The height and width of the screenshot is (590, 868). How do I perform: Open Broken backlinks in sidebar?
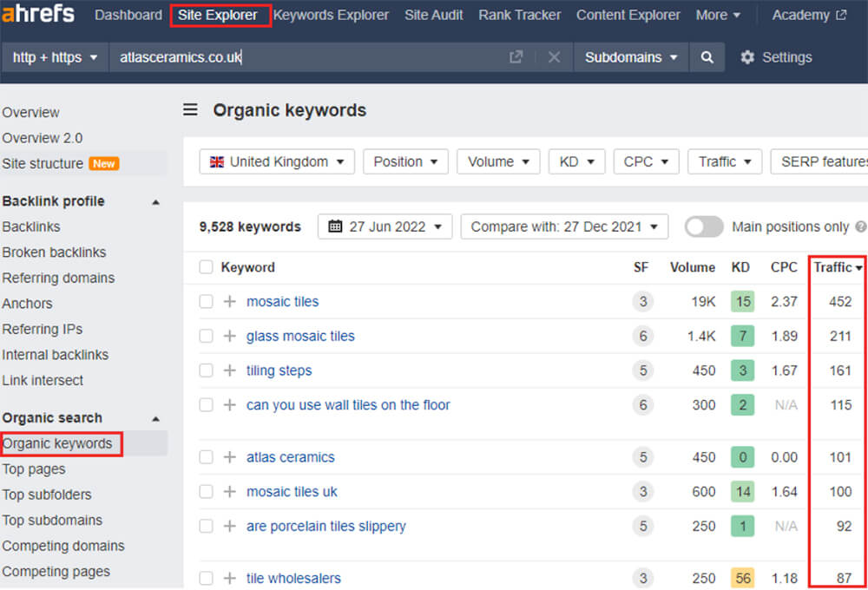pos(54,252)
